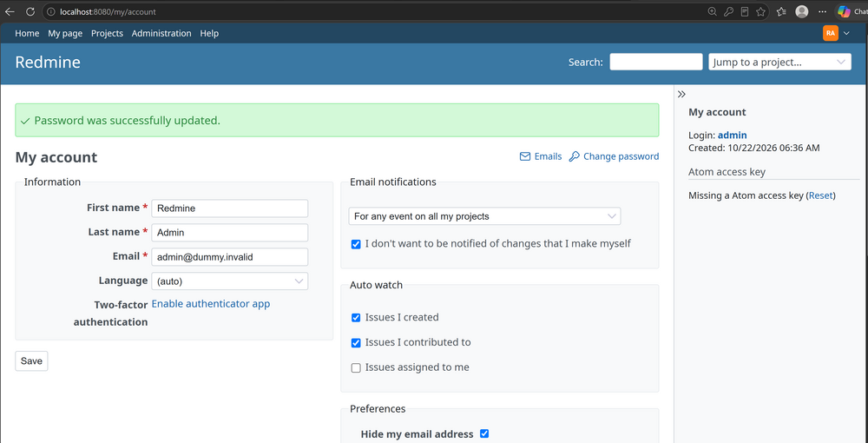Open the saved passwords key icon
The width and height of the screenshot is (868, 443).
coord(729,11)
